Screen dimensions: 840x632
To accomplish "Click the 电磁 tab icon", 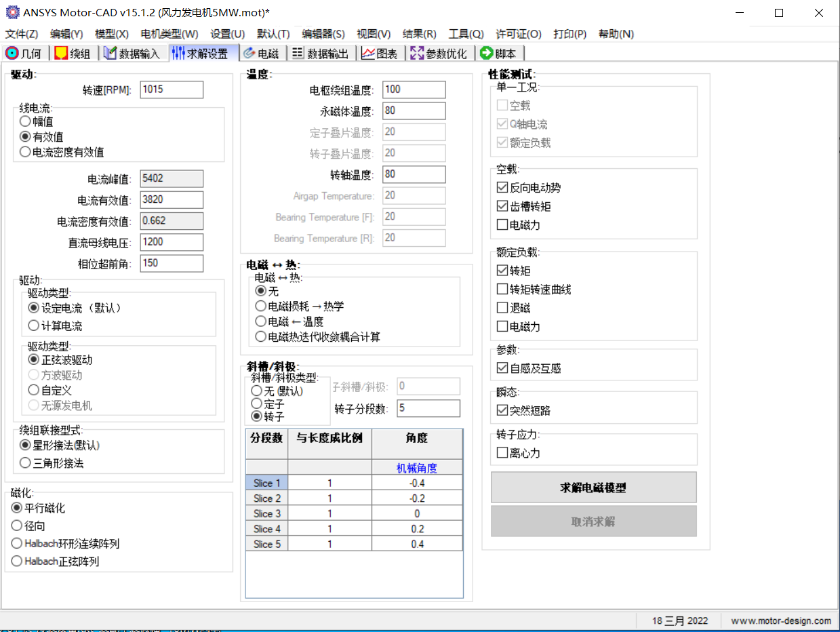I will pos(249,54).
